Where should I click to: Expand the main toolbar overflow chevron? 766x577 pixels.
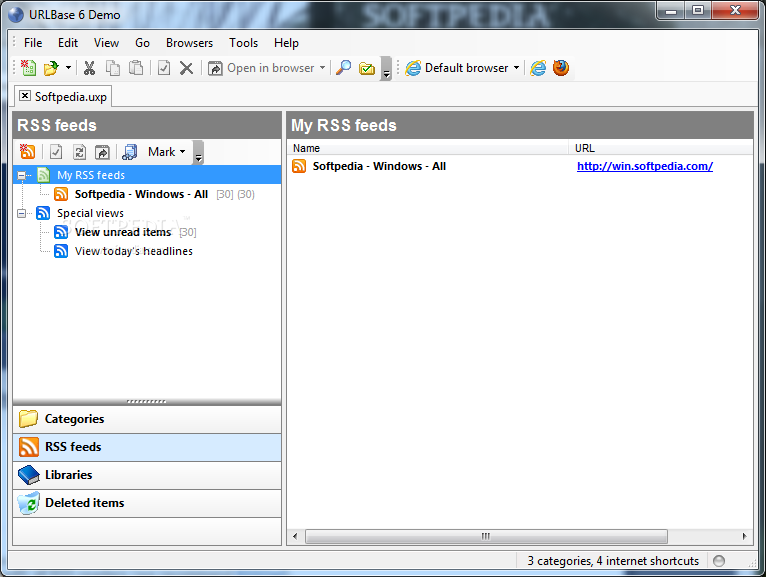pyautogui.click(x=386, y=68)
